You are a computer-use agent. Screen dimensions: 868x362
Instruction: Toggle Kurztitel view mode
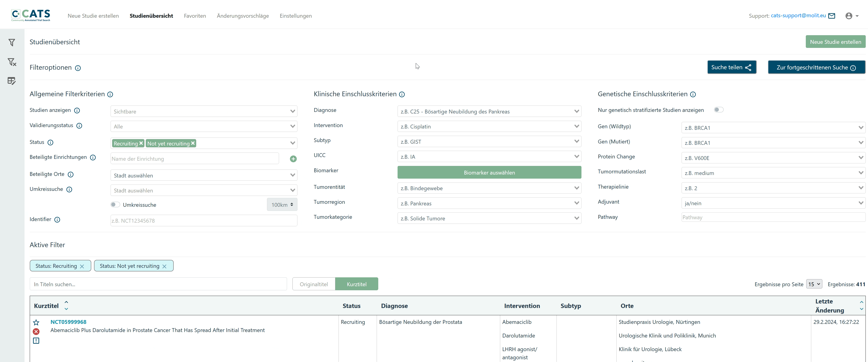coord(356,284)
